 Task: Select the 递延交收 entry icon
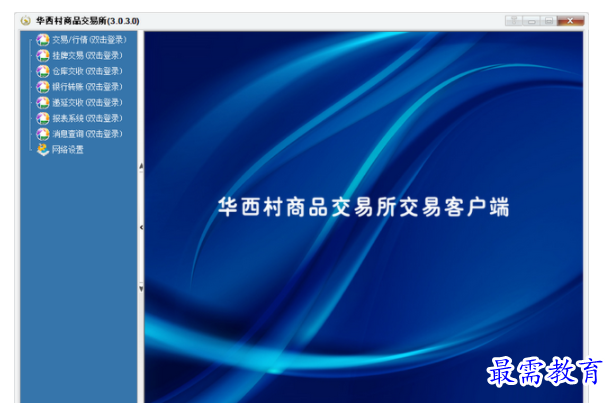[43, 103]
